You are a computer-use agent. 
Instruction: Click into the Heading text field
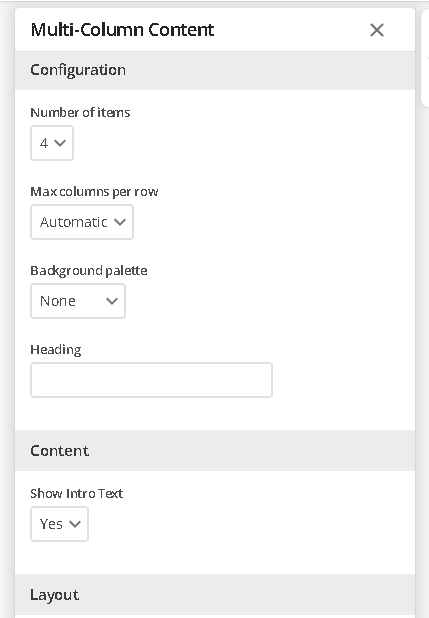(151, 380)
